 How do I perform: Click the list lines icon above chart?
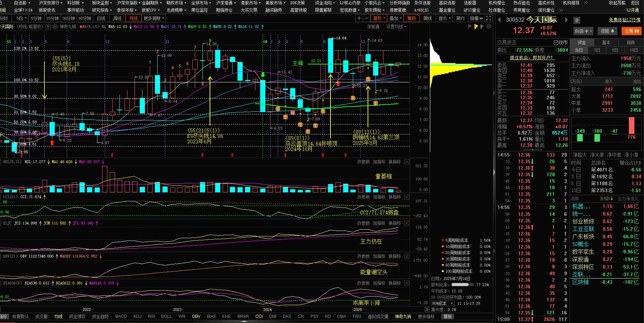tap(470, 27)
